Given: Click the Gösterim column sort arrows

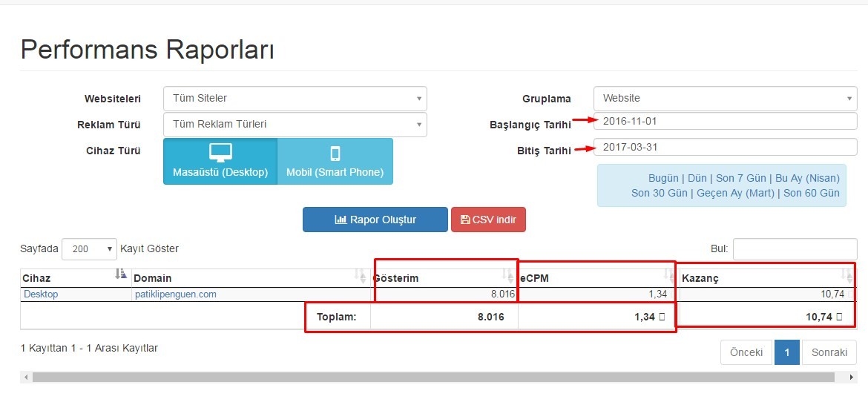Looking at the screenshot, I should click(507, 274).
